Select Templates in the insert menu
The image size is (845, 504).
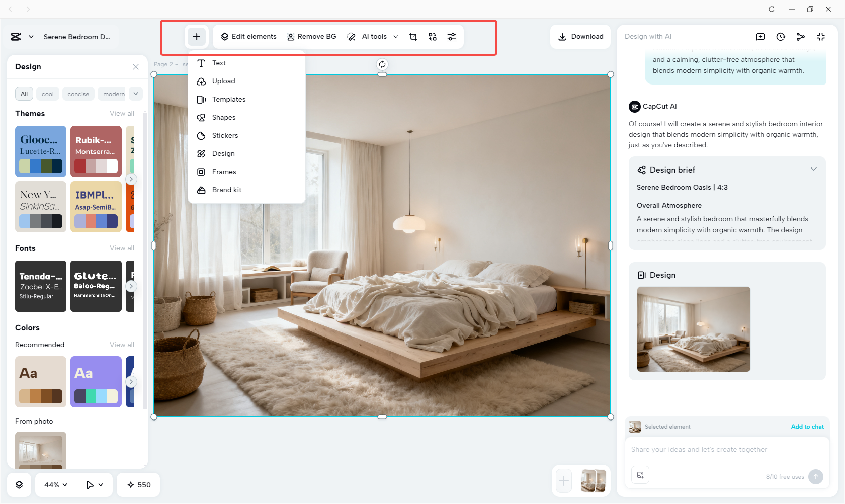pyautogui.click(x=228, y=99)
